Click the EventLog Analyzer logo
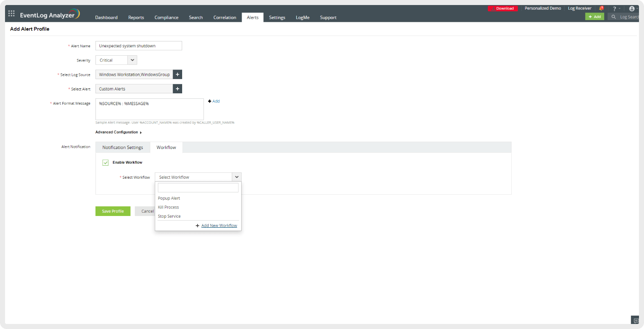Image resolution: width=644 pixels, height=329 pixels. click(x=50, y=14)
